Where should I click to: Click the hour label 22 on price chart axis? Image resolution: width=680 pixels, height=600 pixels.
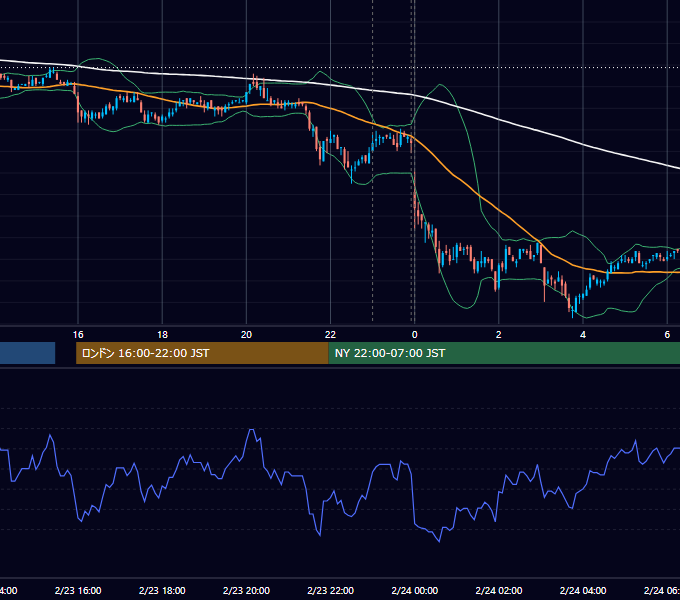(x=330, y=335)
